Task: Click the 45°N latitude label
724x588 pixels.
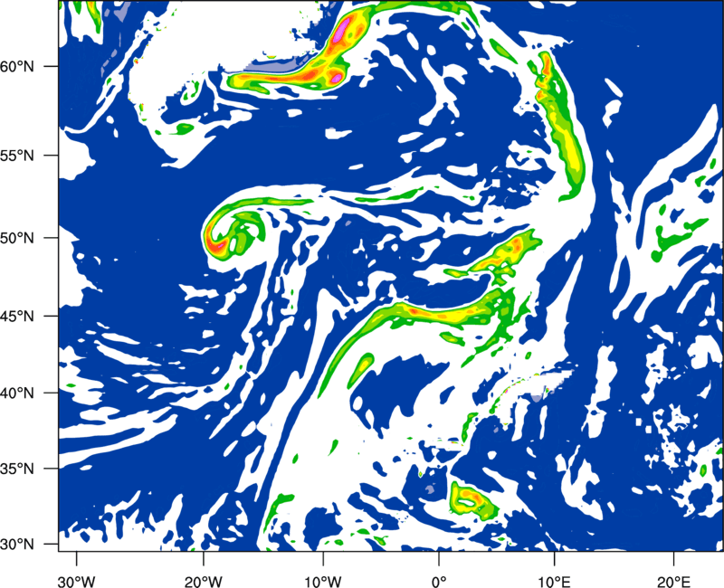Action: [17, 316]
